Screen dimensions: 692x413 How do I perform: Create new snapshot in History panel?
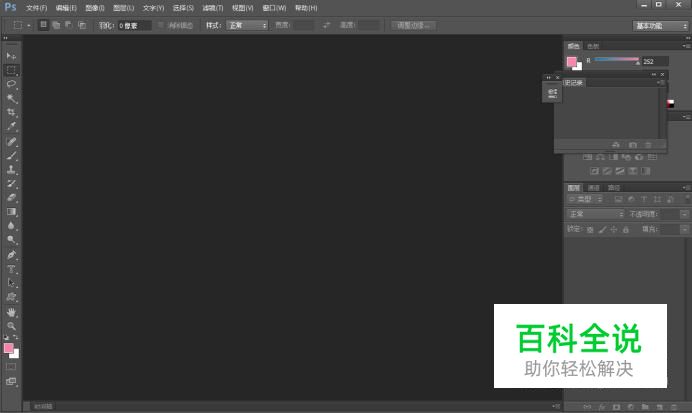coord(632,145)
